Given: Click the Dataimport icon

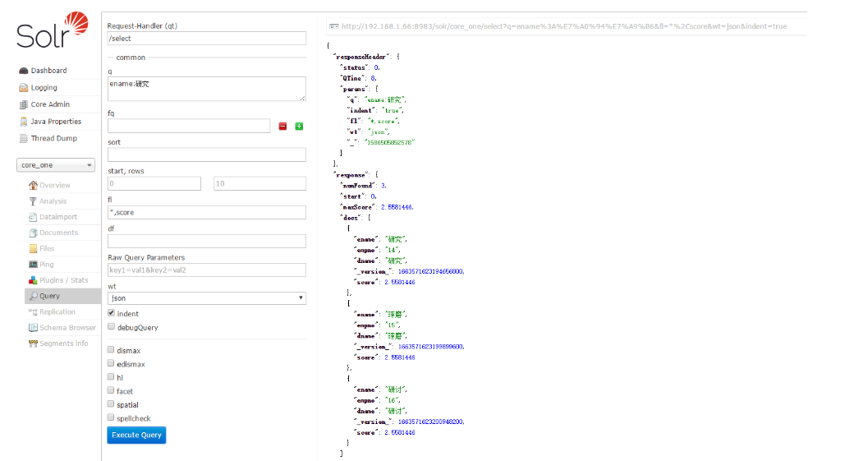Looking at the screenshot, I should click(33, 217).
